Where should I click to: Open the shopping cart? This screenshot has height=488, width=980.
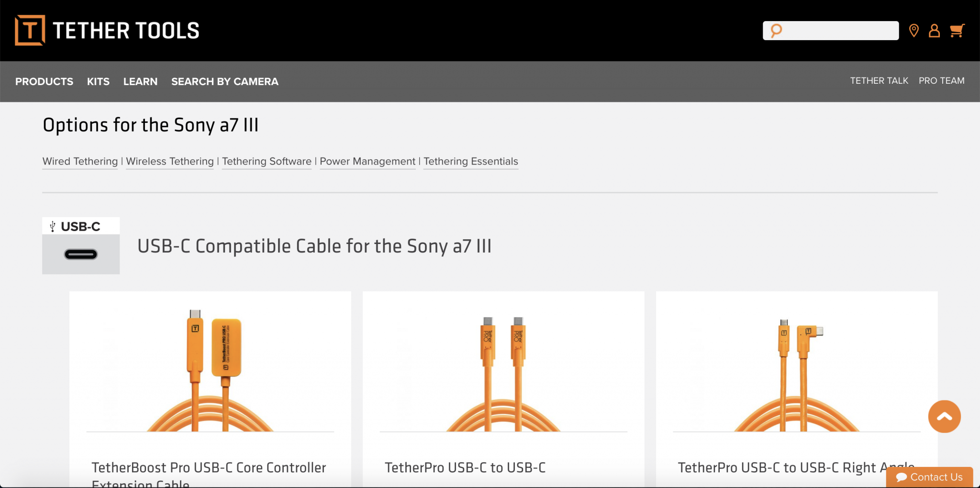(x=957, y=31)
